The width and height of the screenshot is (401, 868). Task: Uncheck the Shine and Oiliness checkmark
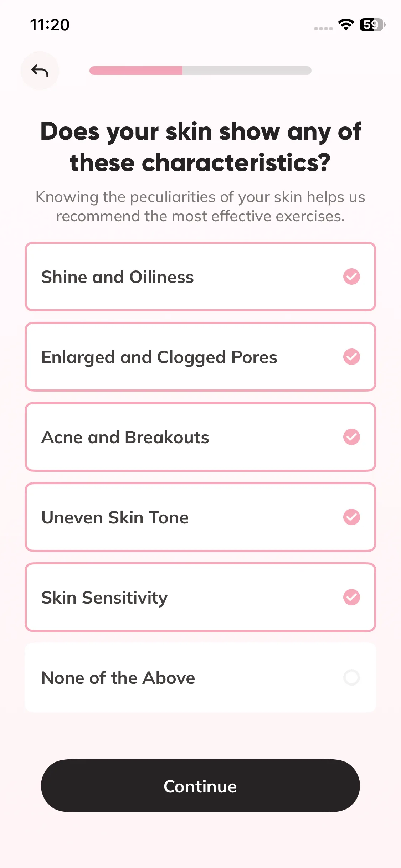pyautogui.click(x=351, y=277)
